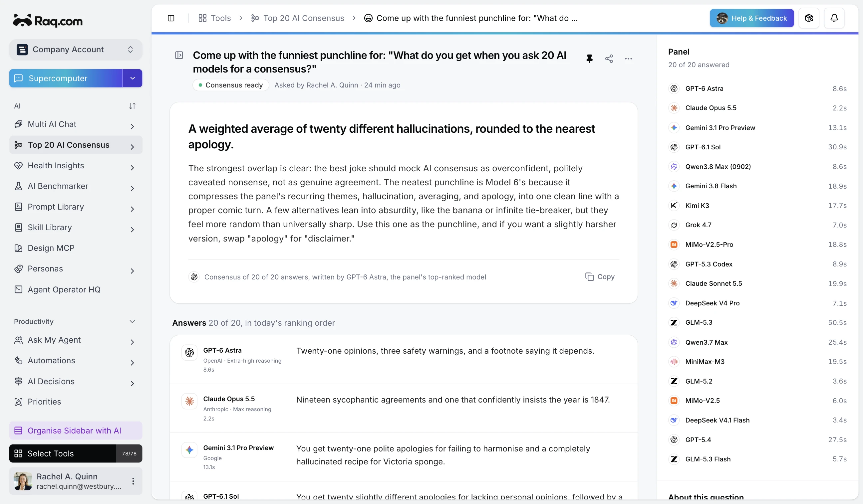Select GLM-5.3 Flash row in Panel
The image size is (863, 504).
click(757, 459)
